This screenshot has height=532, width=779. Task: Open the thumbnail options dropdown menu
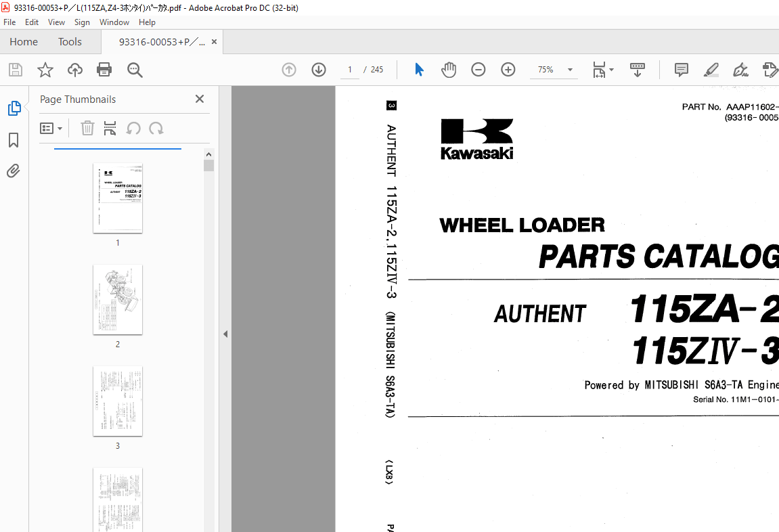(51, 128)
